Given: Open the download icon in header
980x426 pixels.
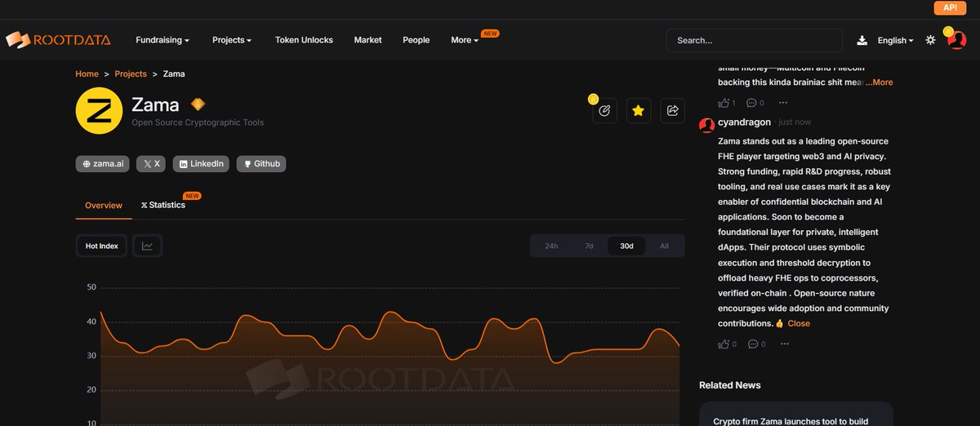Looking at the screenshot, I should pos(862,40).
